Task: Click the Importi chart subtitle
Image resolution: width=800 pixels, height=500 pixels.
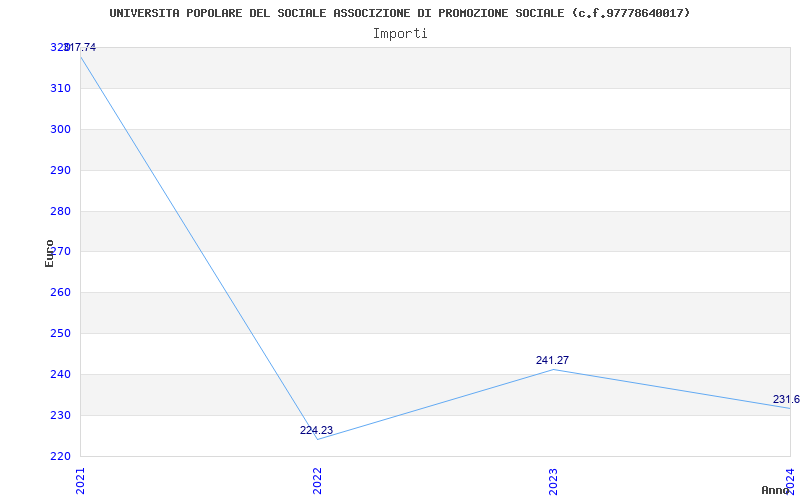Action: point(400,34)
